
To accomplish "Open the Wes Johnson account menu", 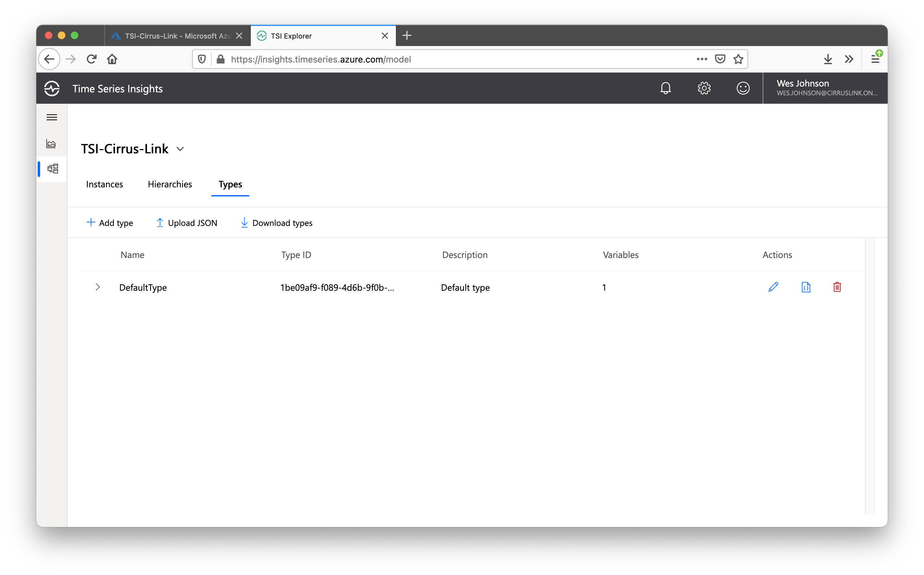I will 825,88.
